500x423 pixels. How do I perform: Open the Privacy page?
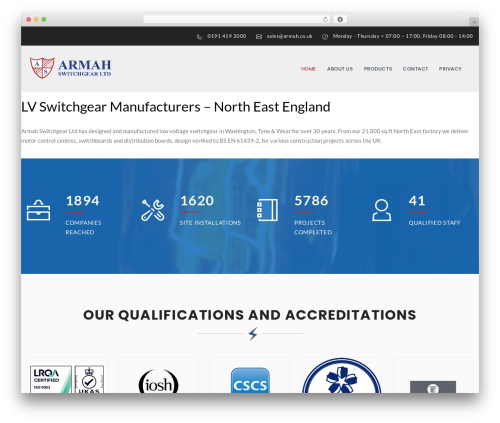(450, 69)
